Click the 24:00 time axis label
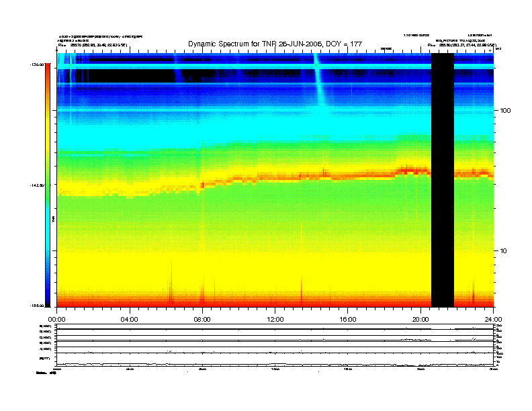The height and width of the screenshot is (411, 532). 493,320
